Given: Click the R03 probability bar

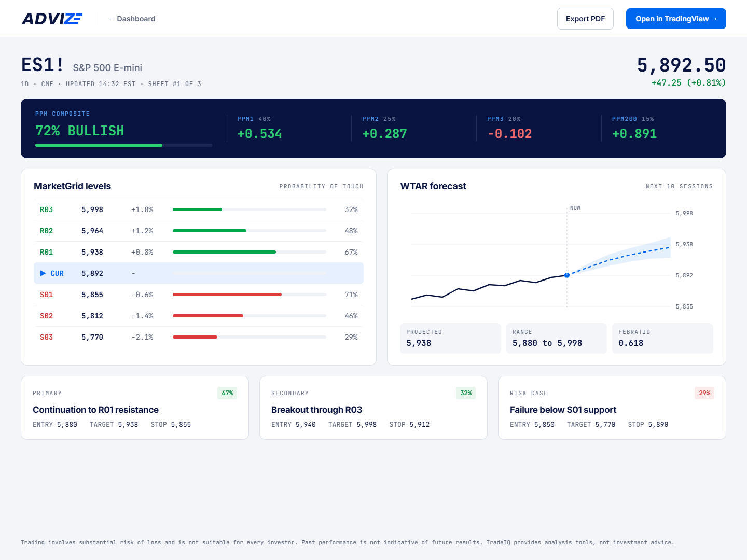Looking at the screenshot, I should click(250, 209).
